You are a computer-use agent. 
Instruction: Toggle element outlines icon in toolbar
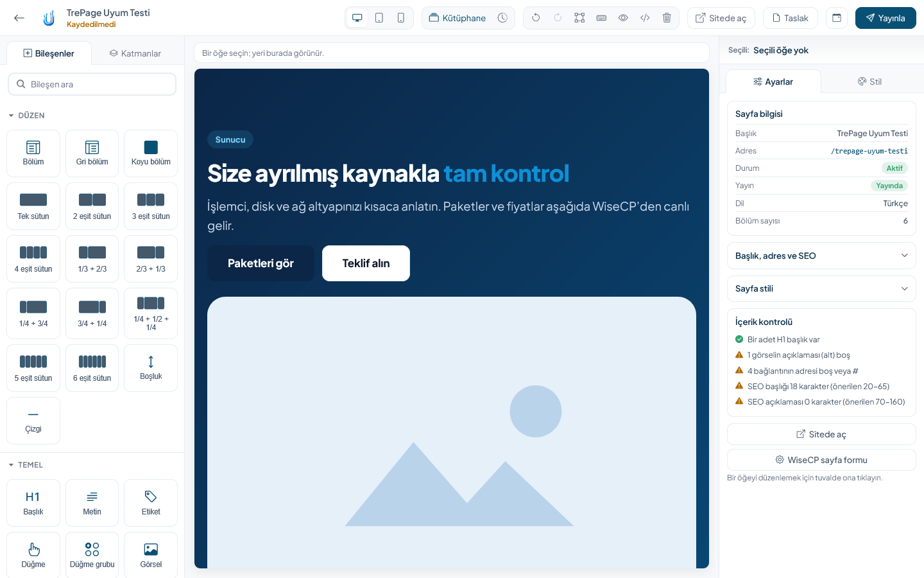pyautogui.click(x=579, y=18)
